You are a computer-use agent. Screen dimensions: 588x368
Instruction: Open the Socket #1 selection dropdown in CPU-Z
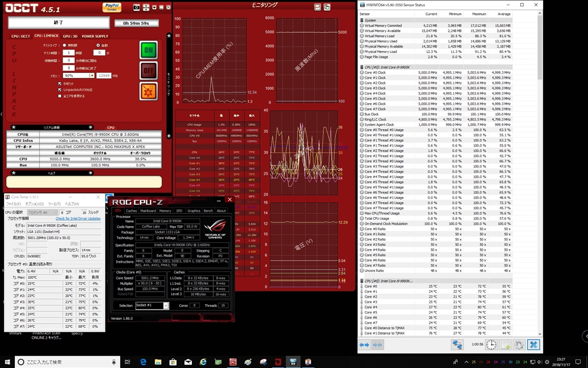click(x=152, y=305)
